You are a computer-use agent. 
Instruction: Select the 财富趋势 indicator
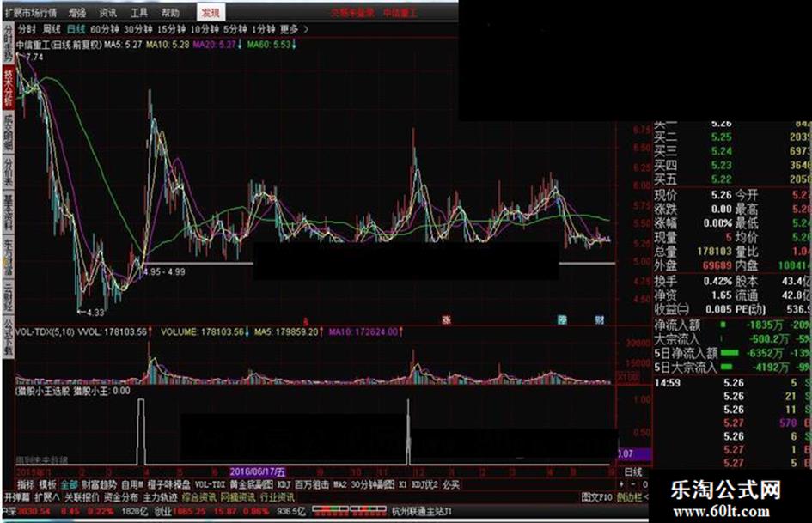point(100,484)
